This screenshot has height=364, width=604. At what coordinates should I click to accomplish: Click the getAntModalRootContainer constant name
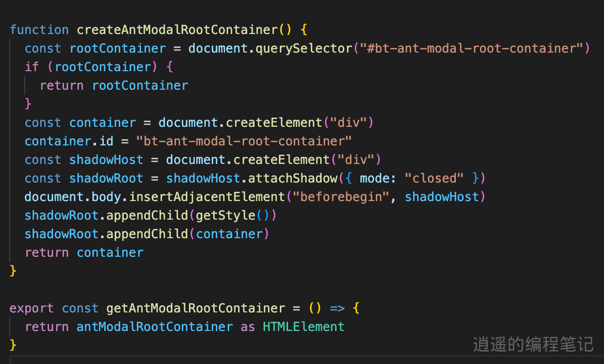click(196, 308)
